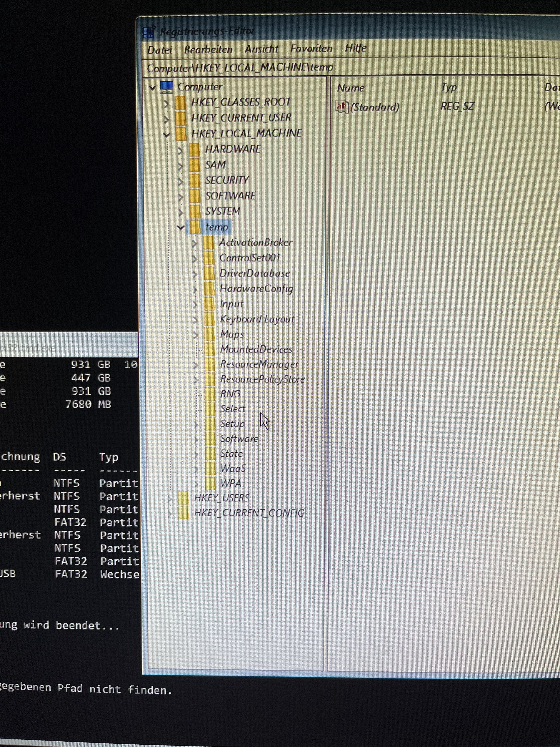Expand the ControlSet001 chevron
The width and height of the screenshot is (560, 747).
click(x=194, y=259)
